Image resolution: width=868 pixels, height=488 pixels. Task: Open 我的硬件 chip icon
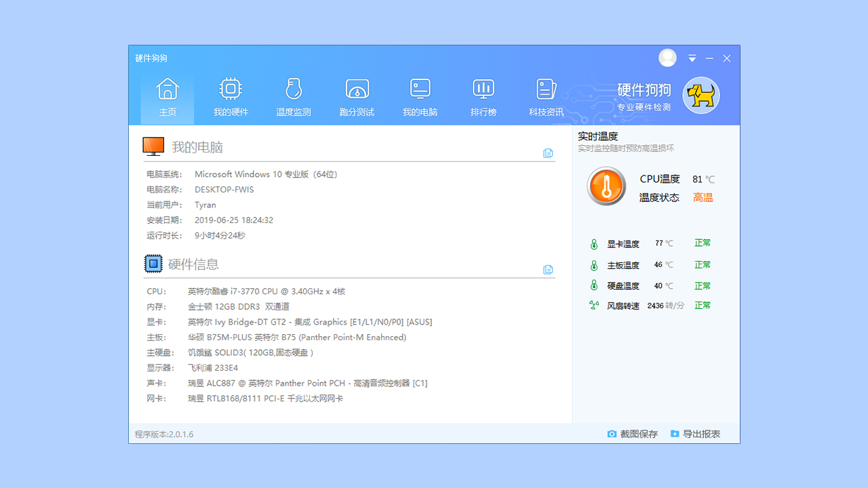tap(231, 89)
